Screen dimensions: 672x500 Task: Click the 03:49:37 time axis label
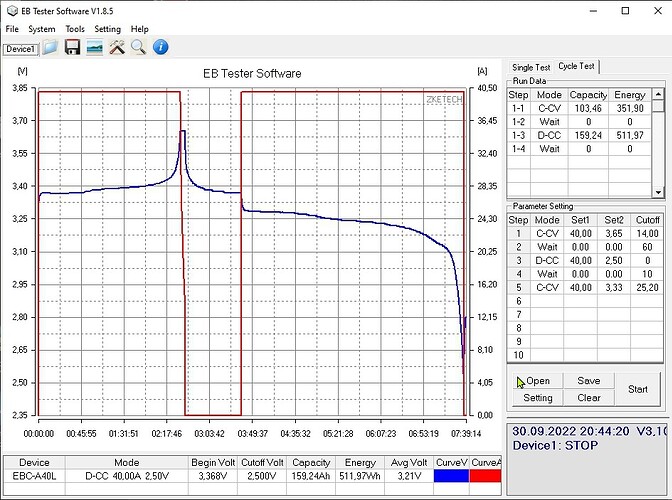tap(252, 434)
